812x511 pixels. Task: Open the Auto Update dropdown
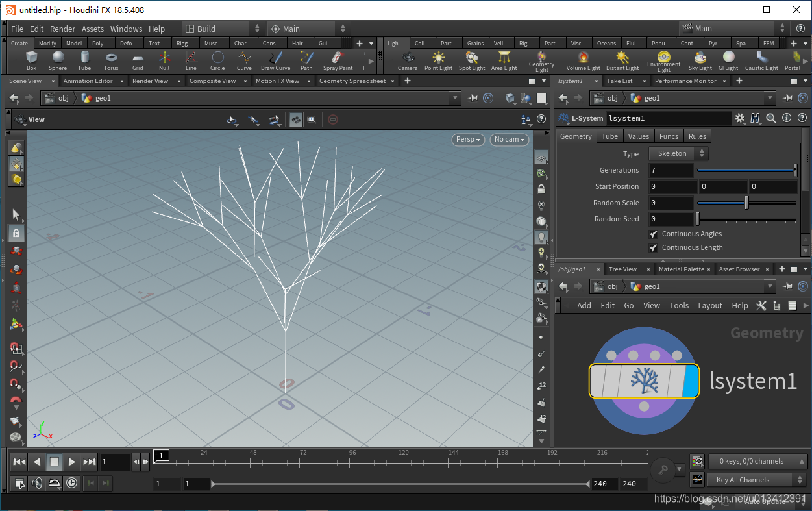click(x=766, y=501)
